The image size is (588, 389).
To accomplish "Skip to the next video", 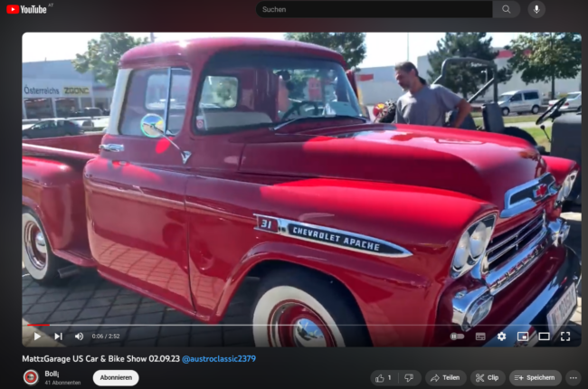I will pos(58,336).
